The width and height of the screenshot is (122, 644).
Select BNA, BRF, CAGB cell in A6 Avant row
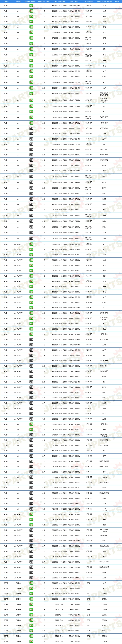coord(104,530)
